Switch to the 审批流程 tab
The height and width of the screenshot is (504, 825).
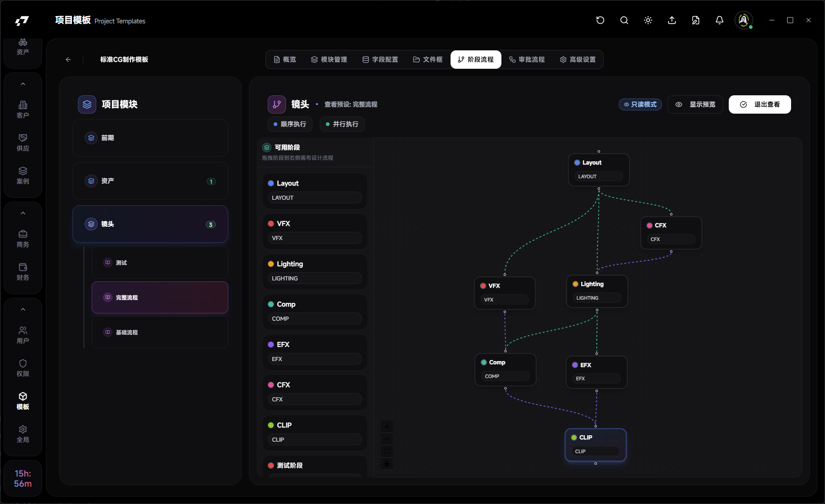click(527, 60)
